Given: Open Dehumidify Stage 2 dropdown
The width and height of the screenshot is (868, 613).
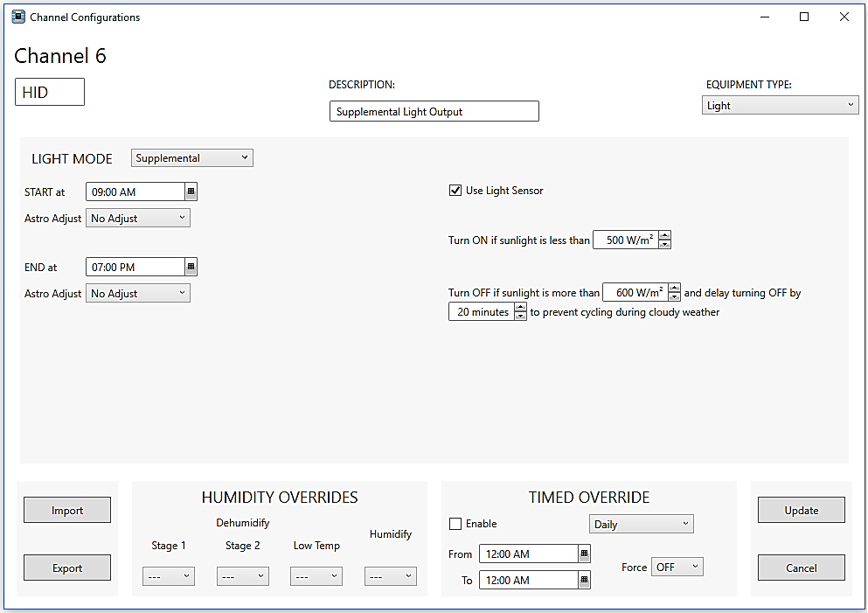Looking at the screenshot, I should [x=242, y=576].
